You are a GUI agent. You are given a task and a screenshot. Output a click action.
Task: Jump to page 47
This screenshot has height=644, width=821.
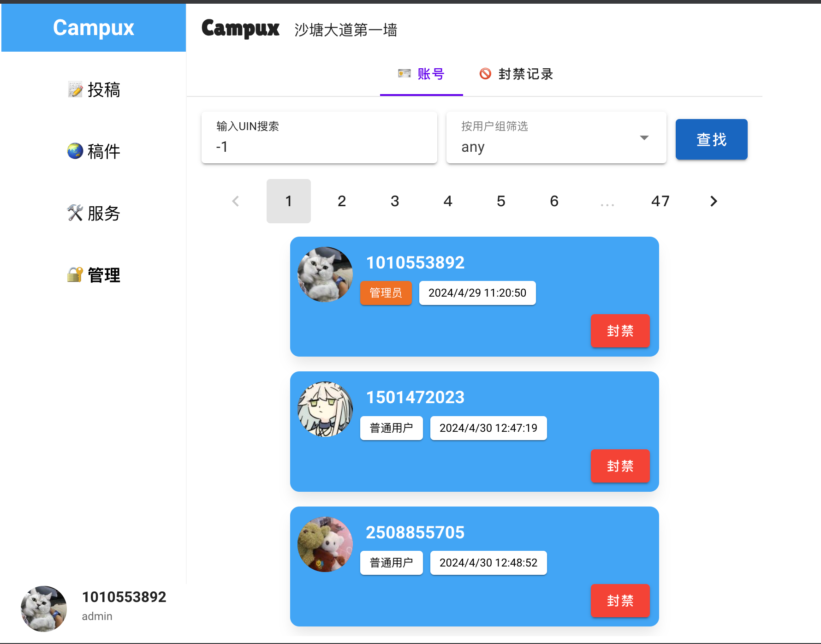point(660,201)
